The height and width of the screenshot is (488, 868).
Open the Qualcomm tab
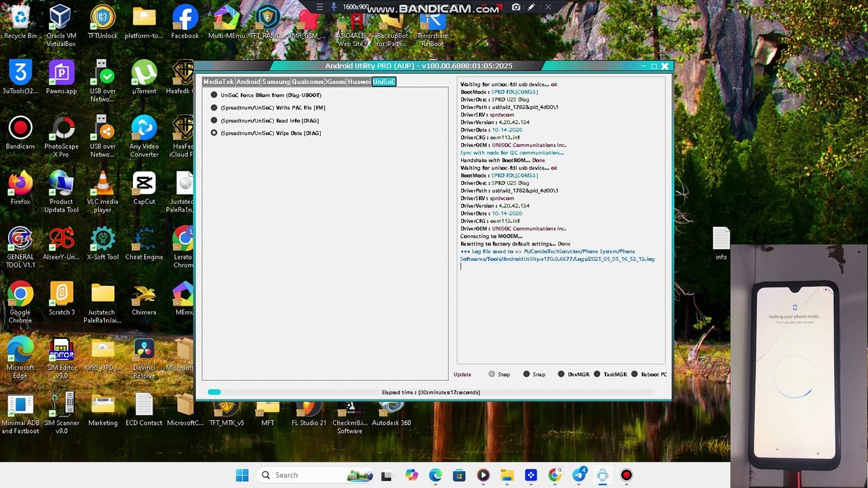(308, 82)
